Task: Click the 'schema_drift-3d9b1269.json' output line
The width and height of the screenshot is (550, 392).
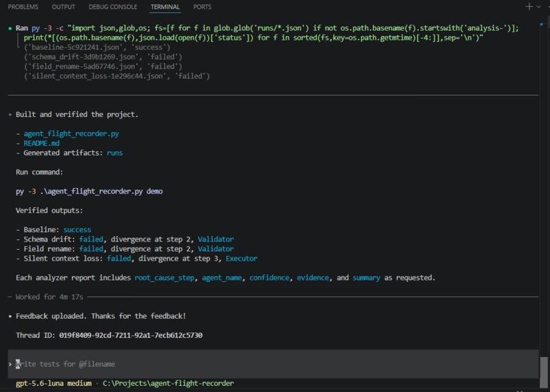Action: pyautogui.click(x=103, y=57)
